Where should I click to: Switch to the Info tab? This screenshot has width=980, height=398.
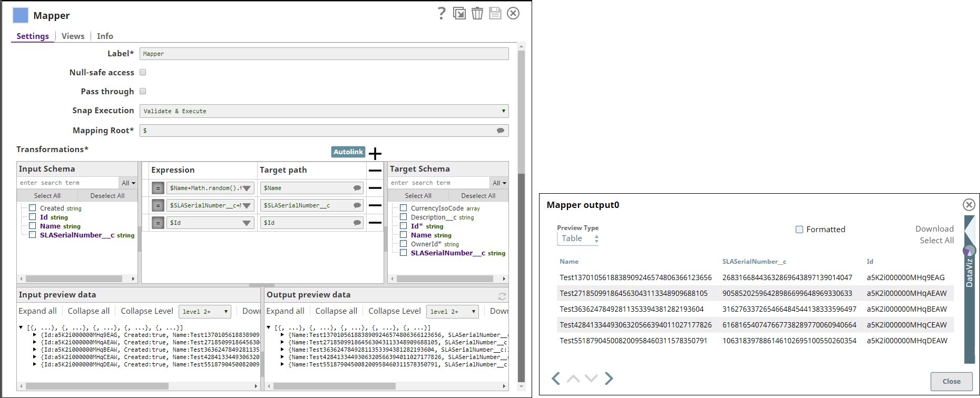click(x=105, y=36)
